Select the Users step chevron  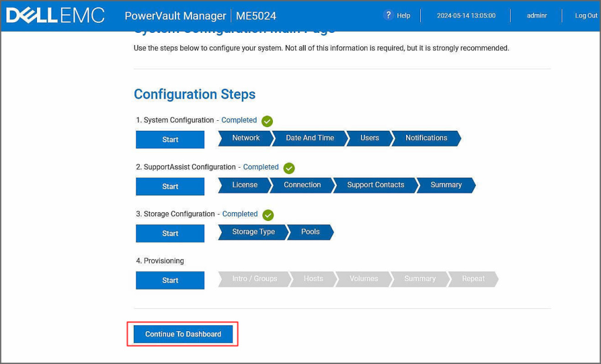pos(369,138)
